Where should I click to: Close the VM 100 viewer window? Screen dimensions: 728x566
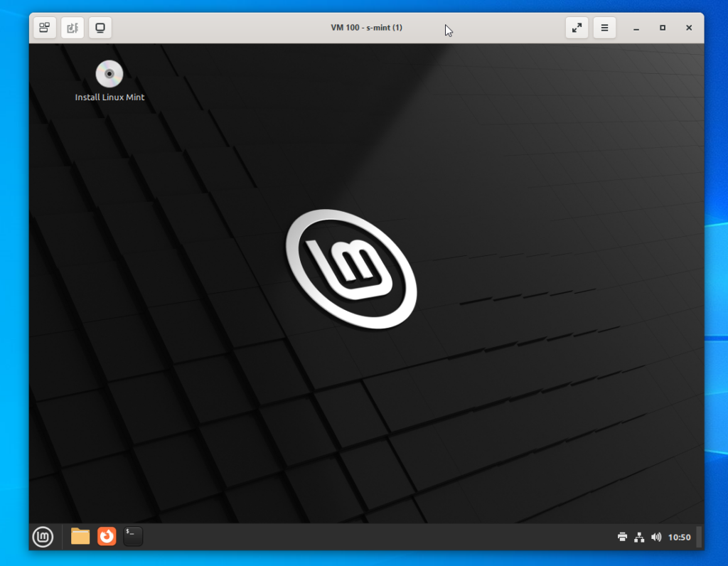(x=689, y=28)
